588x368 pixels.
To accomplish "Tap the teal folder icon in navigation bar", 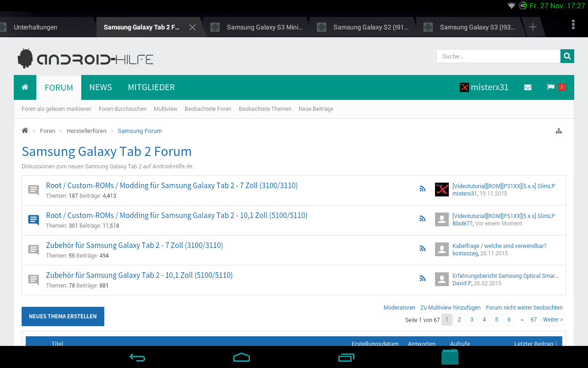I will tap(450, 357).
